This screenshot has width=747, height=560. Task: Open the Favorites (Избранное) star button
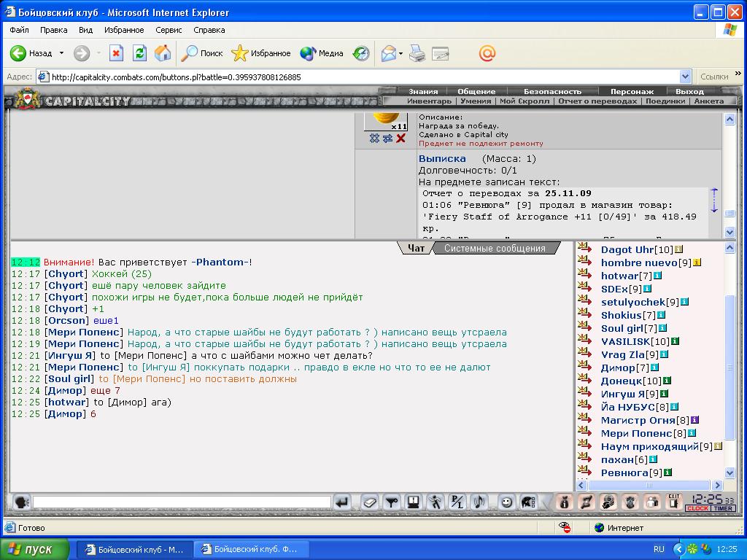(261, 53)
